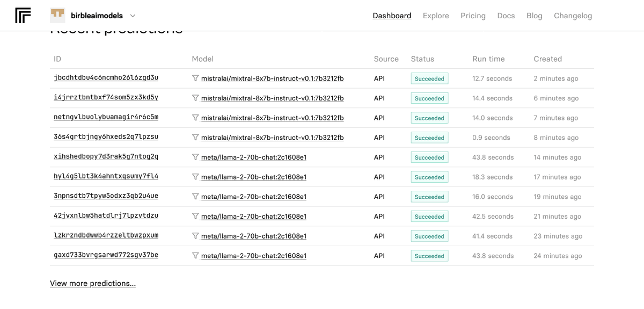Open prediction xihshedbopy7d3rak5g7ntog2q
Image resolution: width=644 pixels, height=309 pixels.
coord(106,157)
